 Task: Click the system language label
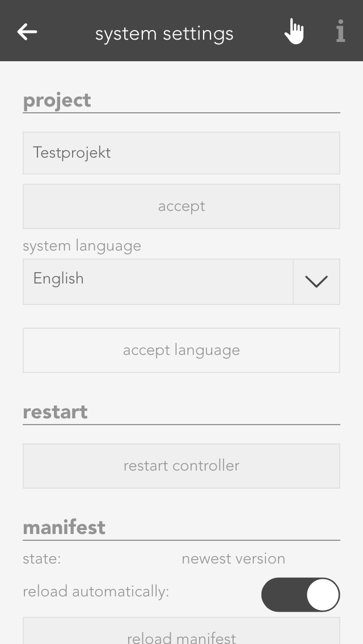[x=82, y=246]
